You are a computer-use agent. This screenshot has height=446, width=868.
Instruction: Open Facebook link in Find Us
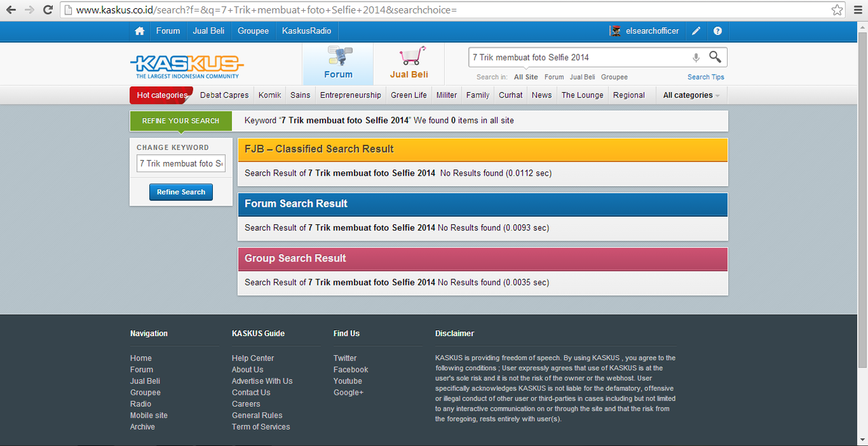point(351,370)
